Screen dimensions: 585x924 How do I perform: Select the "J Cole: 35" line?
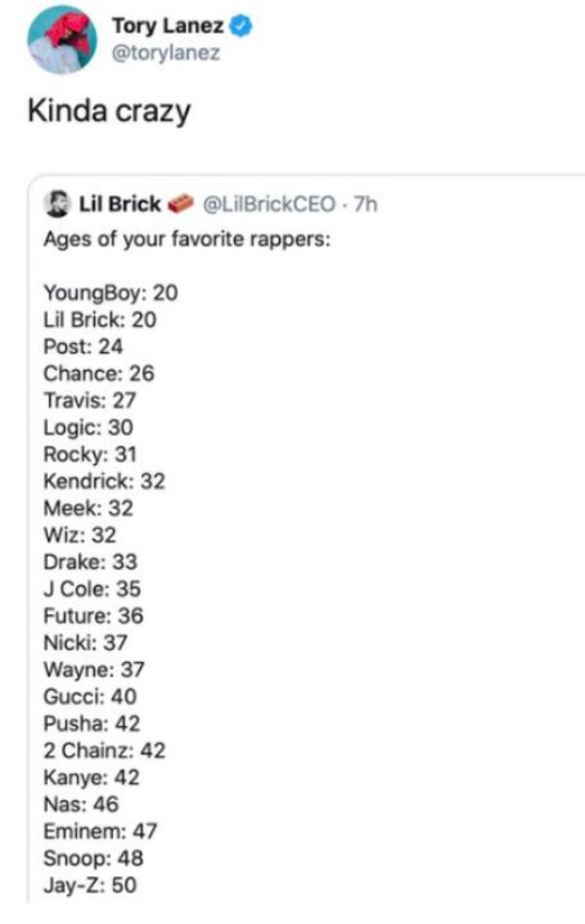[92, 589]
